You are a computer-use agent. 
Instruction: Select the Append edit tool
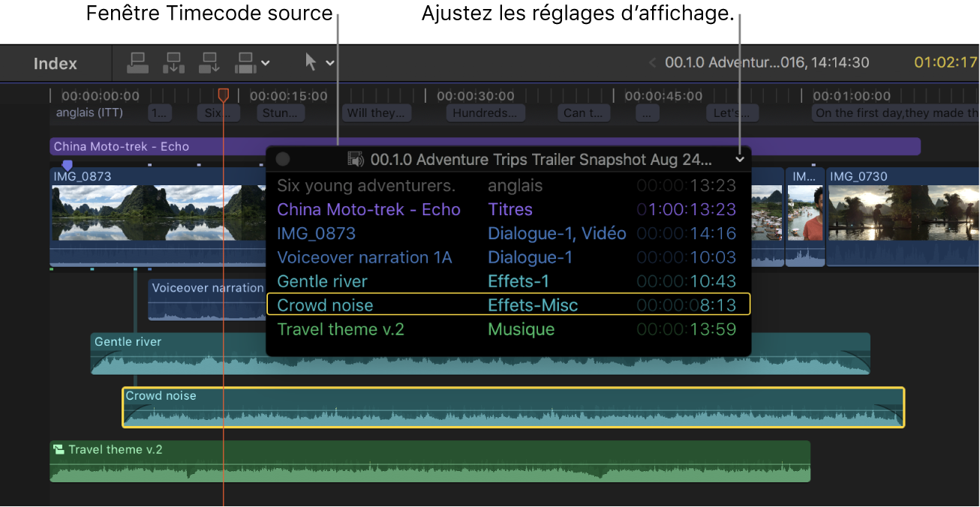[210, 63]
